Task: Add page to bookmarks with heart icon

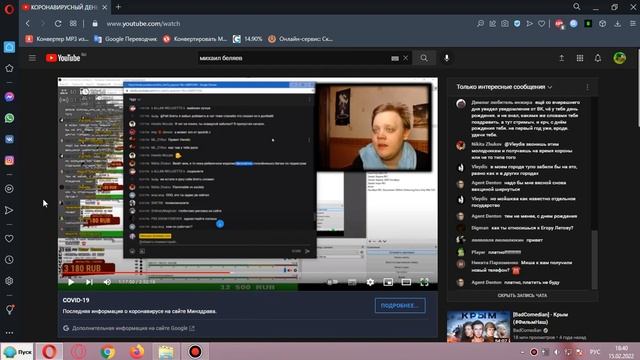Action: pos(542,24)
